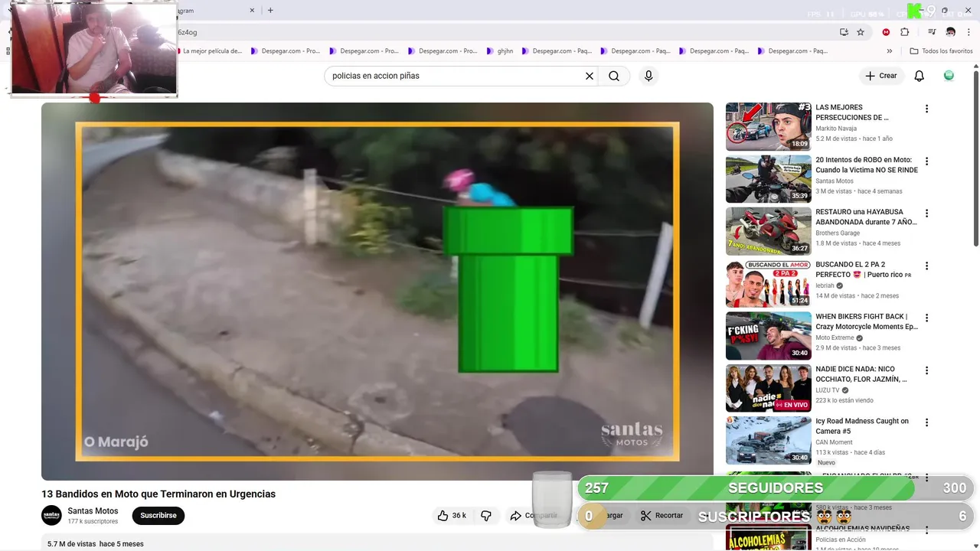
Task: Bookmark this page with the star icon
Action: 861,32
